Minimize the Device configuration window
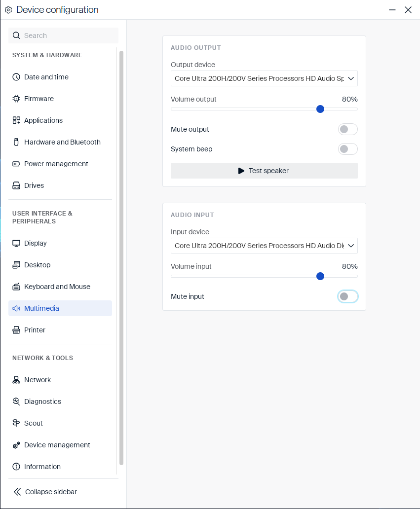The width and height of the screenshot is (420, 509). pyautogui.click(x=392, y=10)
